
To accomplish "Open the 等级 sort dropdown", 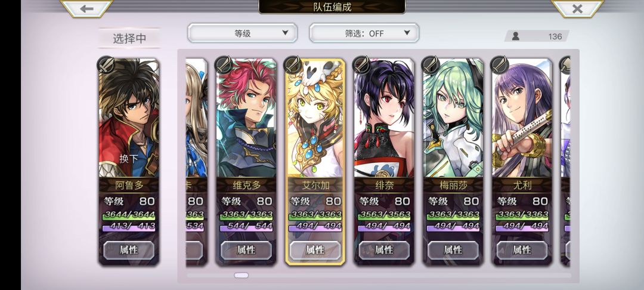I will tap(242, 33).
